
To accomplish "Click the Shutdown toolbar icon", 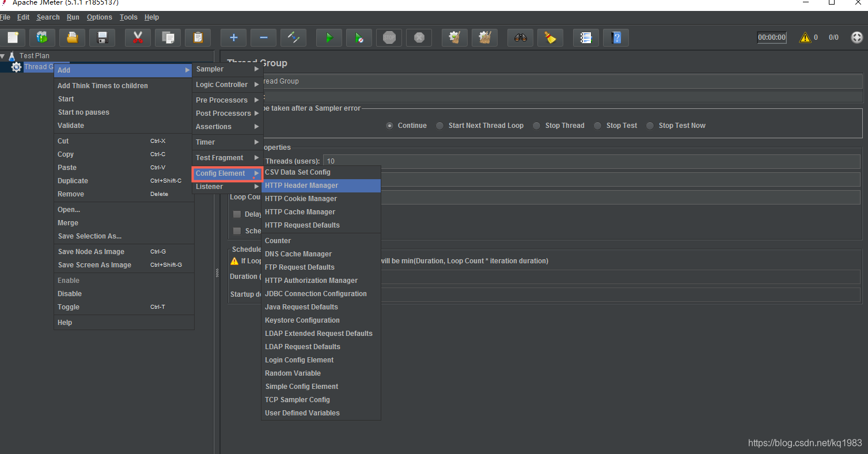I will (x=419, y=38).
